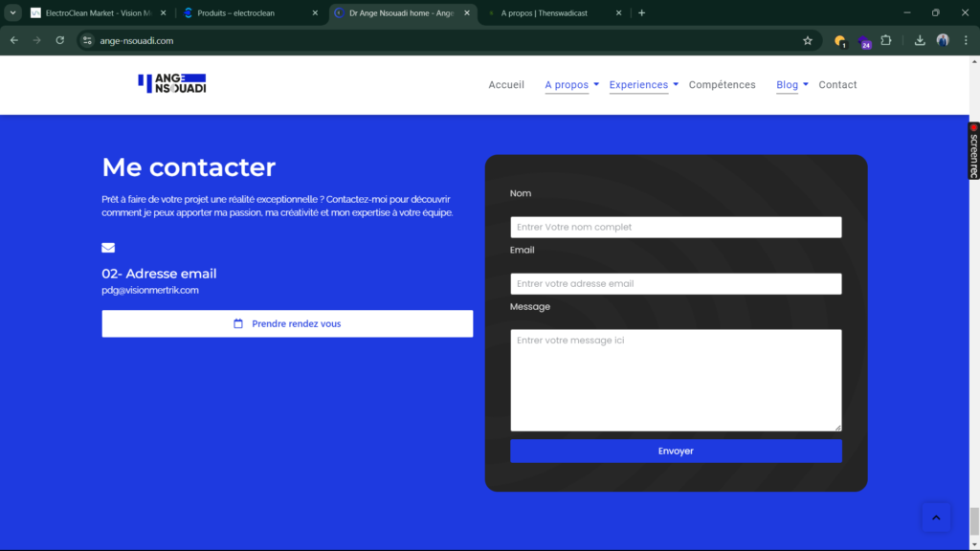Open the A propos menu link
Viewport: 980px width, 551px height.
(x=567, y=85)
